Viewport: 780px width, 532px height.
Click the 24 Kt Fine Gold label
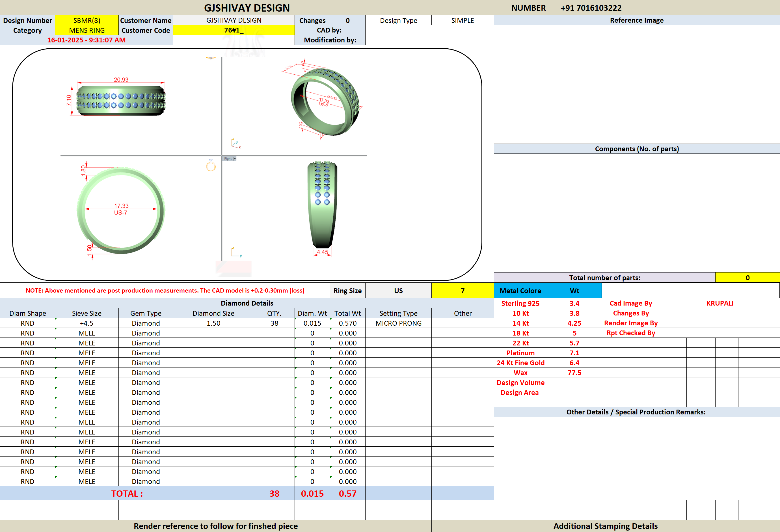pyautogui.click(x=520, y=363)
